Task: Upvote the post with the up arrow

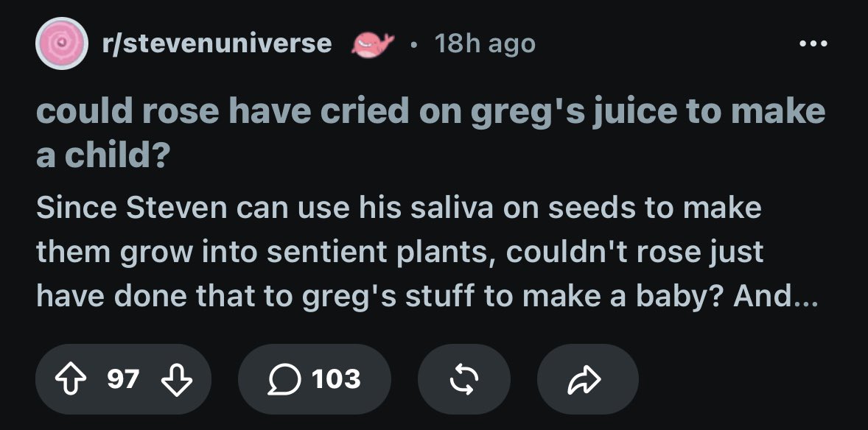Action: (69, 380)
